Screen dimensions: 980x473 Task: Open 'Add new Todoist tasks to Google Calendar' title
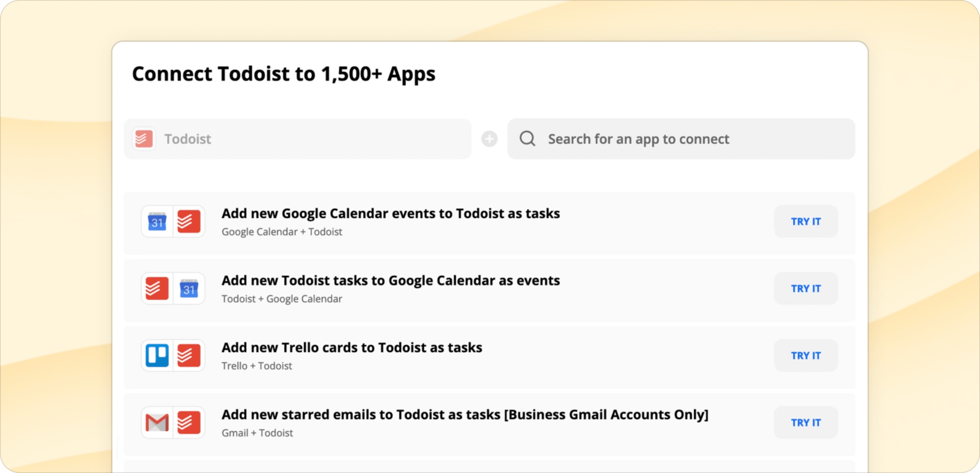pyautogui.click(x=391, y=281)
